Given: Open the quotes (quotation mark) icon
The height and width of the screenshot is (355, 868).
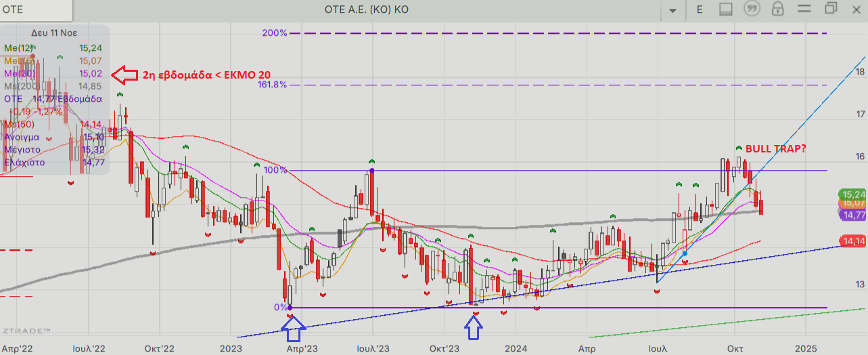Looking at the screenshot, I should coord(751,9).
